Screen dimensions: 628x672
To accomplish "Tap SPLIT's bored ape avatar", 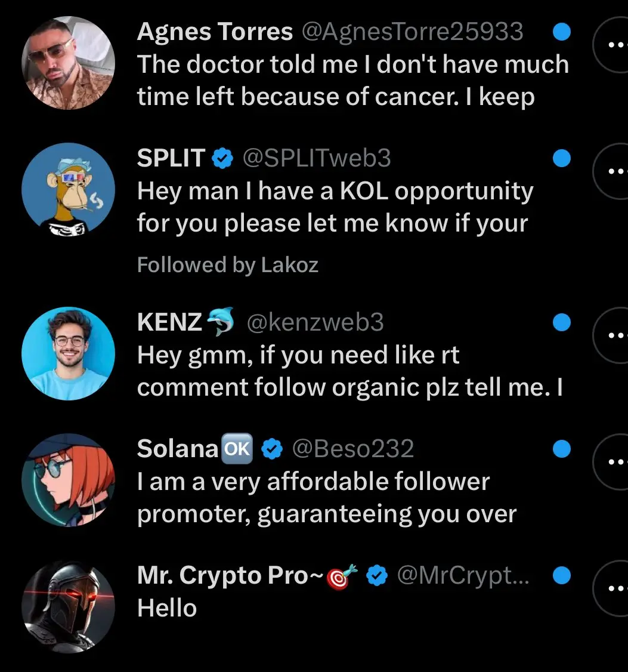I will click(68, 190).
